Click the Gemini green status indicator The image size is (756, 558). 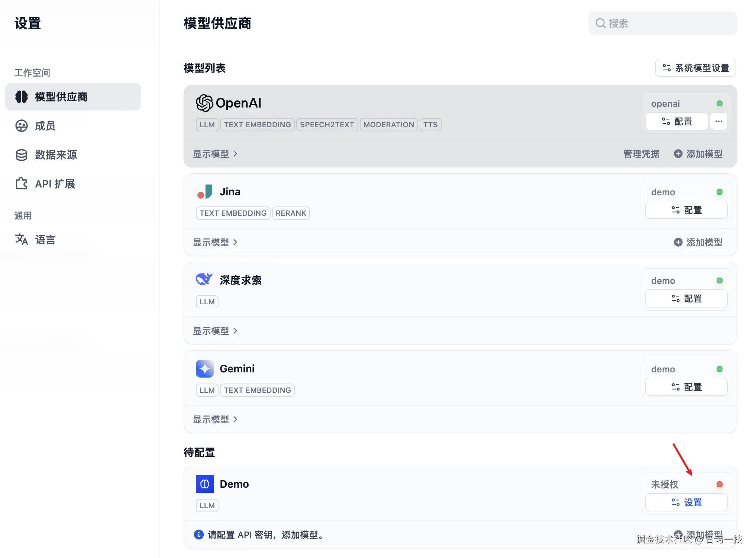[719, 369]
